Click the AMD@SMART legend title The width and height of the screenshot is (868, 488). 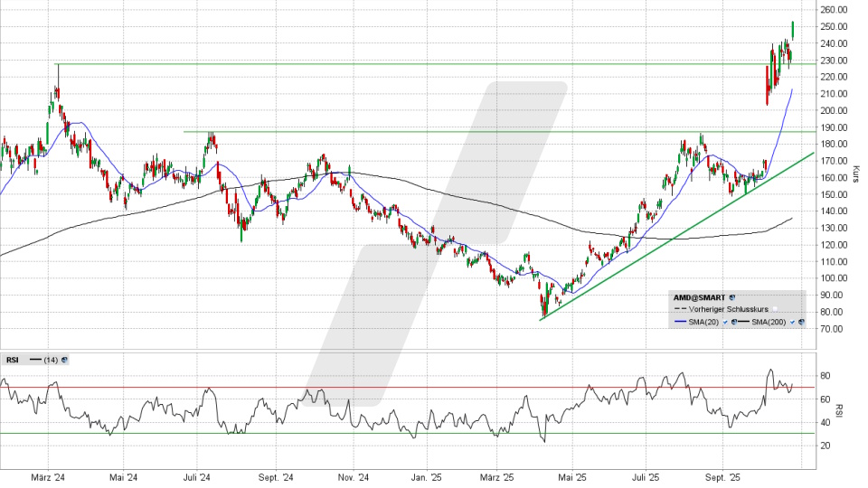[699, 296]
